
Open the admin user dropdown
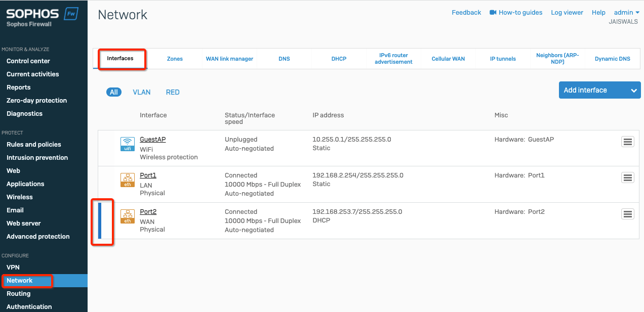[627, 13]
